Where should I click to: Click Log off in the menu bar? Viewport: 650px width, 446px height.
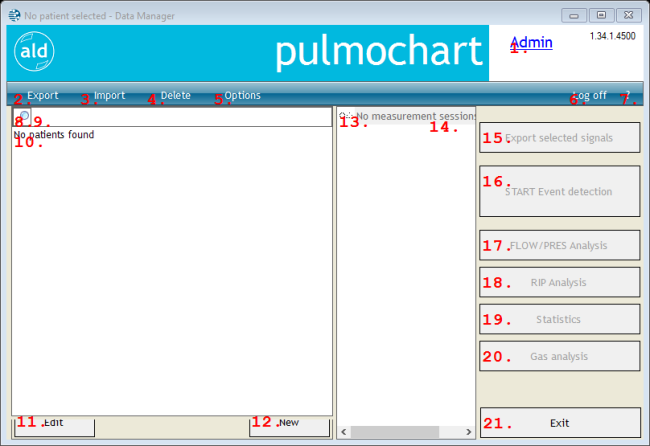590,96
